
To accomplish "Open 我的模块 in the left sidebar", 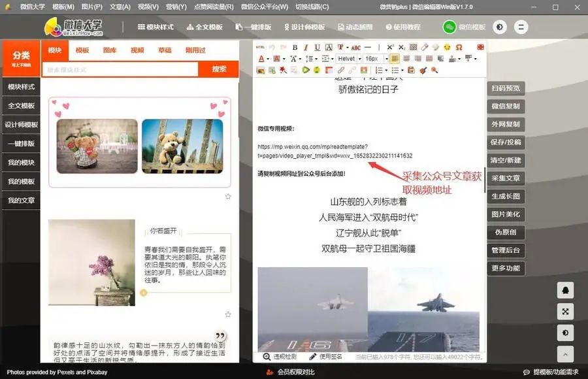I will [x=22, y=163].
